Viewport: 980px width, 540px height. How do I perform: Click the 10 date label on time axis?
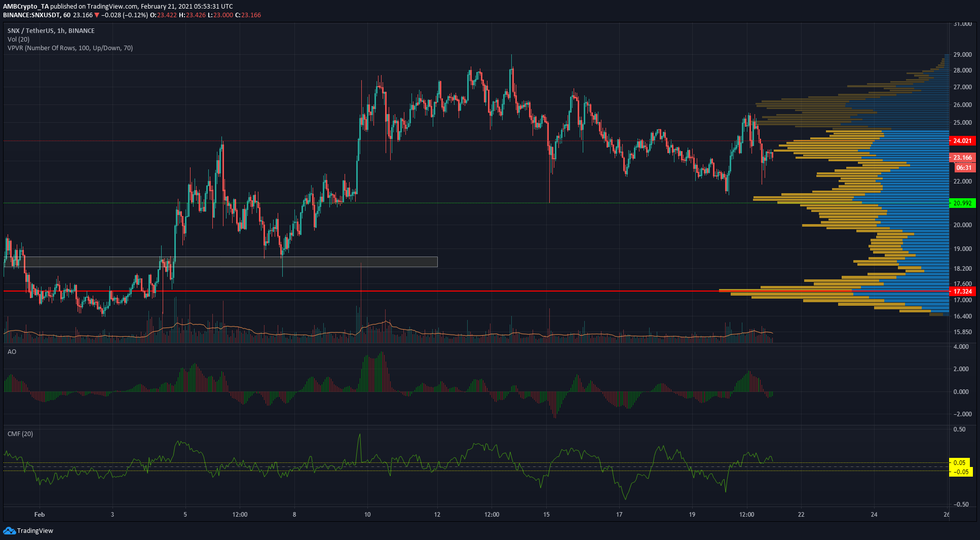(x=367, y=514)
